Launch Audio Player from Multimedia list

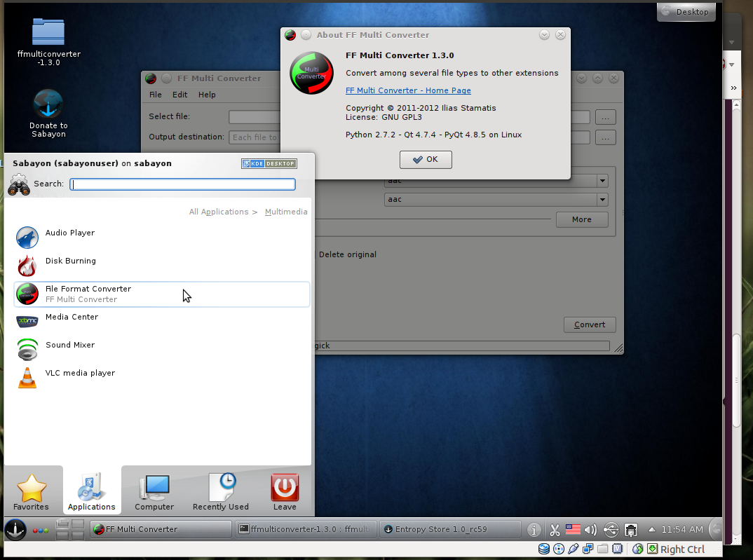(x=69, y=233)
